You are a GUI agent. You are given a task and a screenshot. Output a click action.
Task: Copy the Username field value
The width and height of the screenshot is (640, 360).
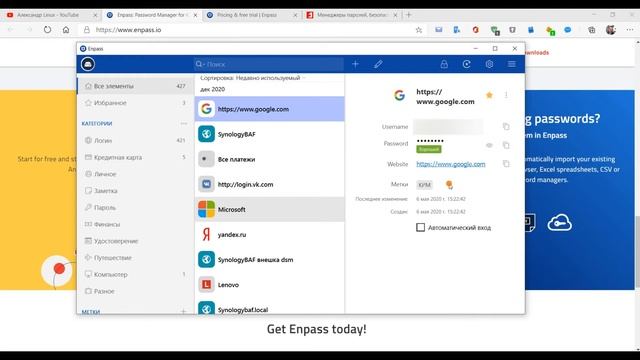506,127
